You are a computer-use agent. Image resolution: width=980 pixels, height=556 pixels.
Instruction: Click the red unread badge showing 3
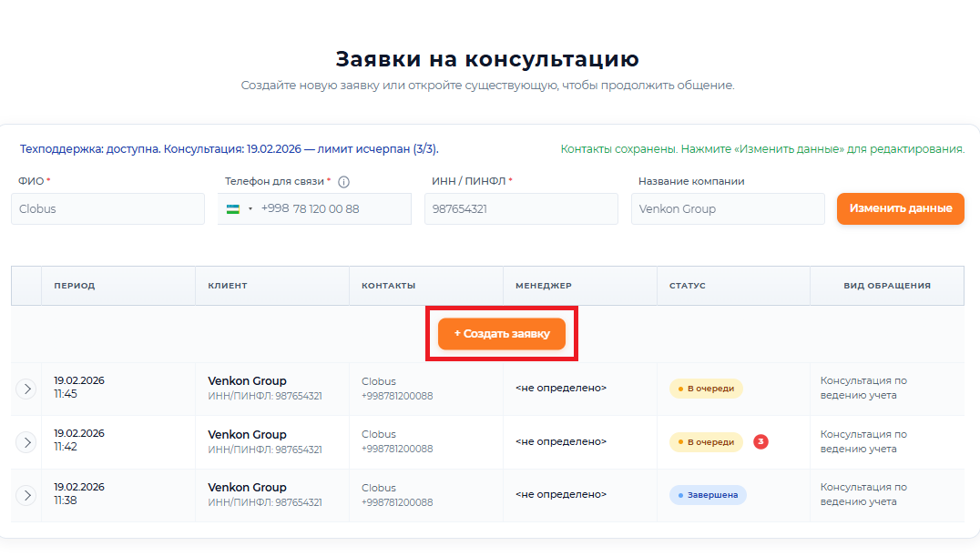[761, 442]
